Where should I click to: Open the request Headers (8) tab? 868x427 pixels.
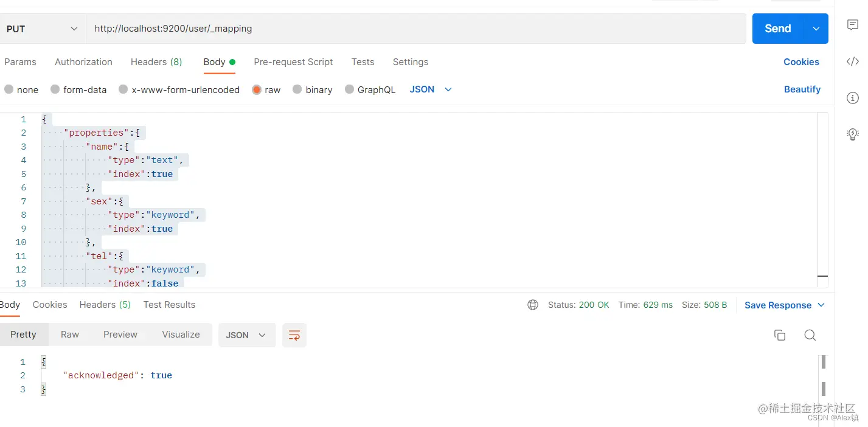coord(156,62)
